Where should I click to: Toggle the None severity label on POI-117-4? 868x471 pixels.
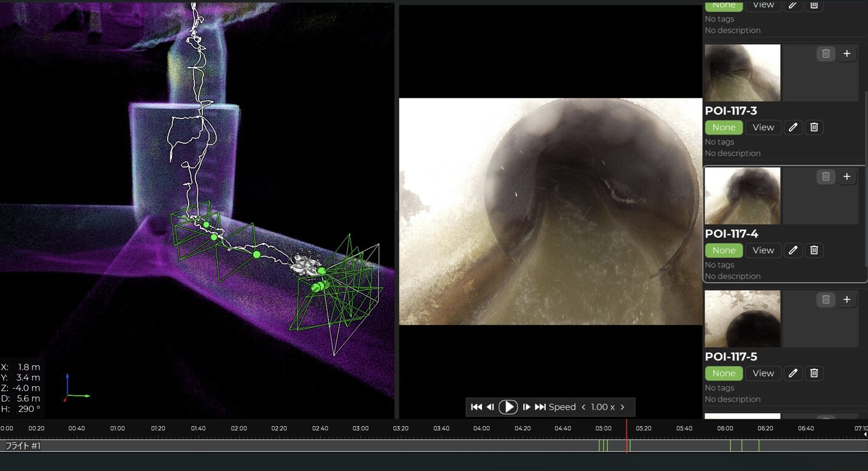coord(724,250)
